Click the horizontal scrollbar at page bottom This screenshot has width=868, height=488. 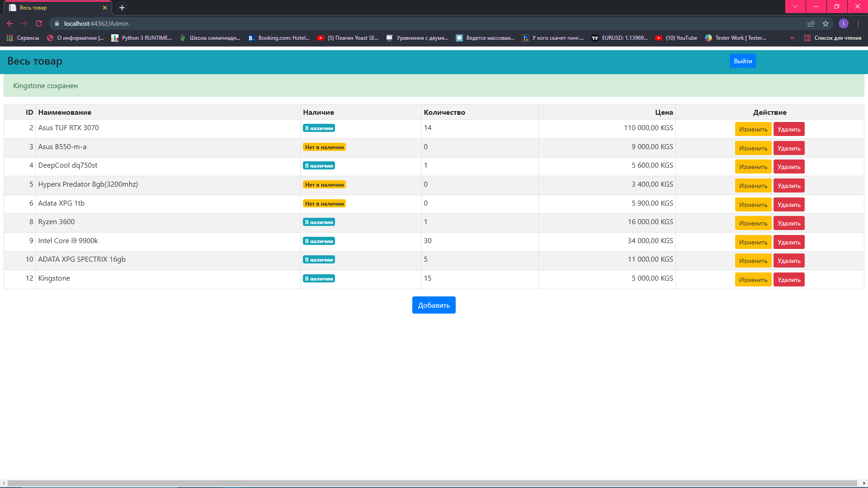(432, 483)
